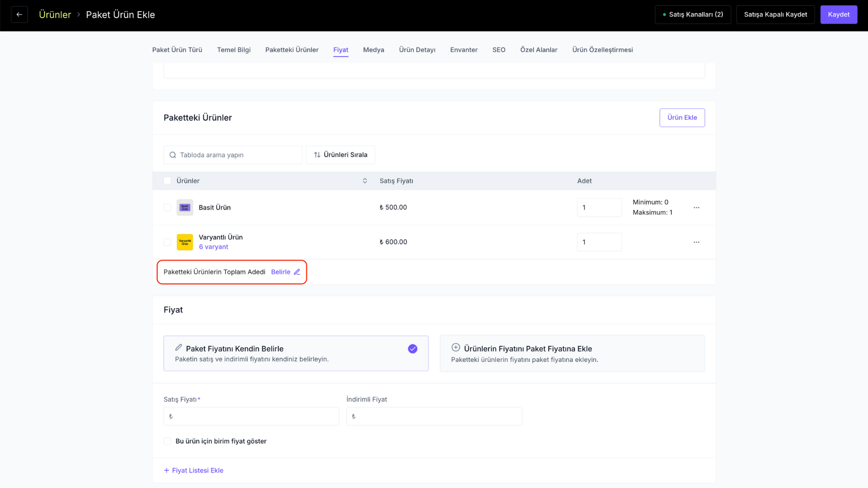
Task: Switch to Temel Bilgi tab
Action: (234, 50)
